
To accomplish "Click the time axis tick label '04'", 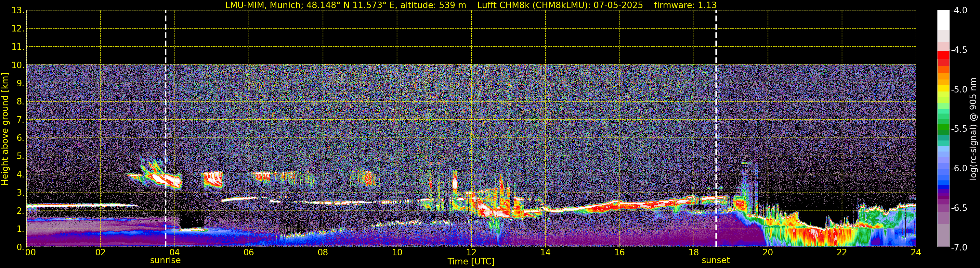I will (175, 252).
